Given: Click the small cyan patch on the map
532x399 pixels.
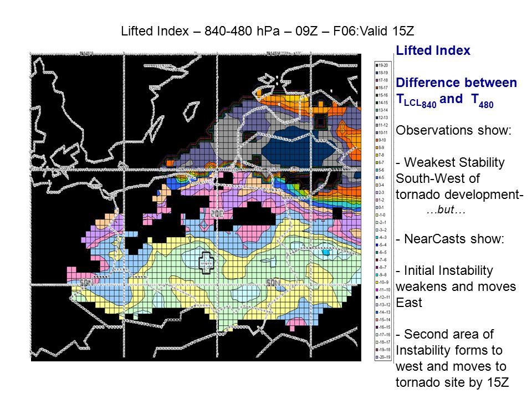Looking at the screenshot, I should tap(326, 253).
